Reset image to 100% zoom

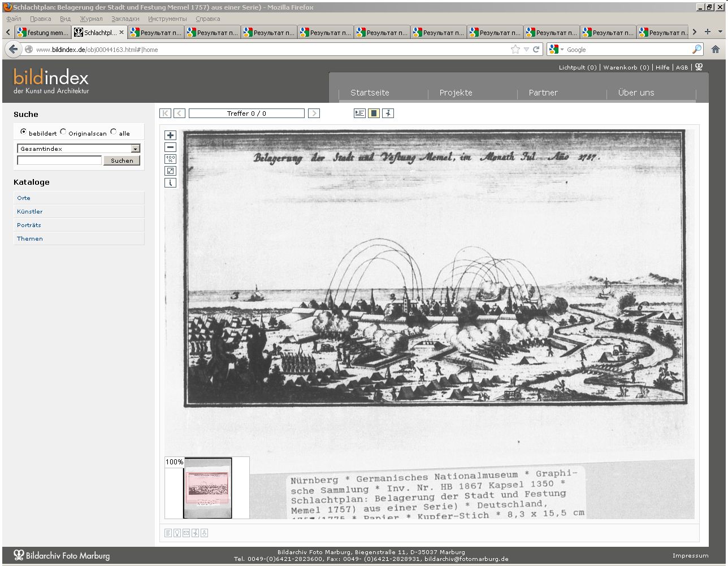(x=171, y=159)
